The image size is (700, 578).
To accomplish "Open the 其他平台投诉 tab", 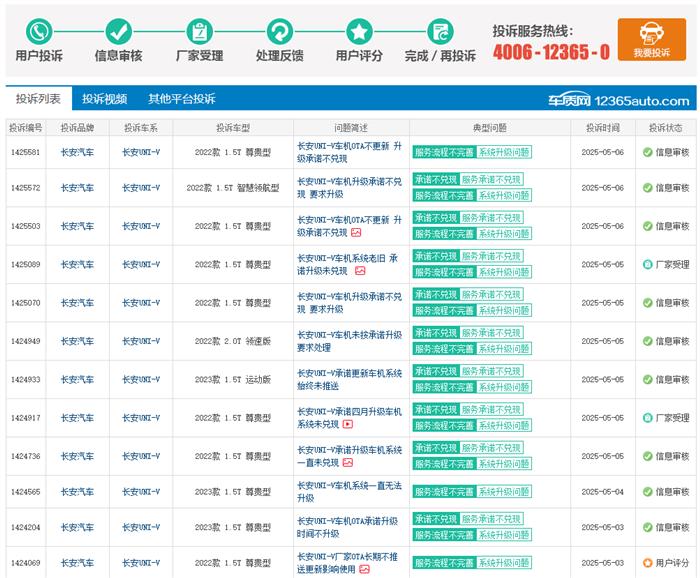I will point(182,99).
